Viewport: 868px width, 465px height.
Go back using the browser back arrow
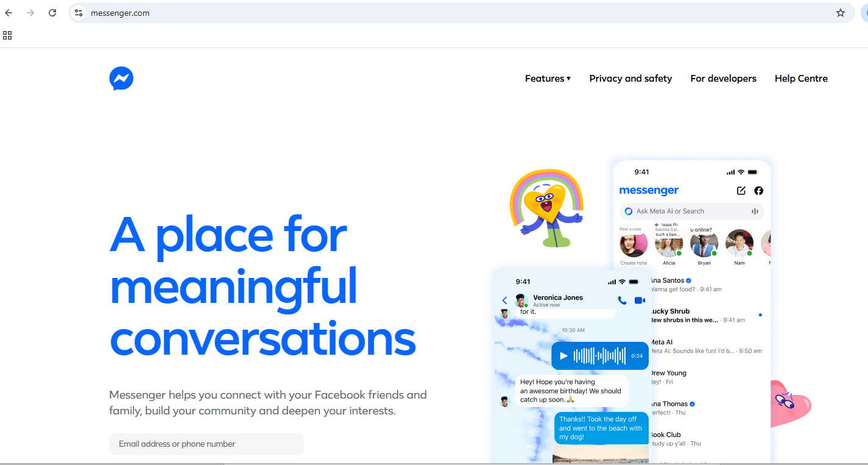click(x=9, y=13)
